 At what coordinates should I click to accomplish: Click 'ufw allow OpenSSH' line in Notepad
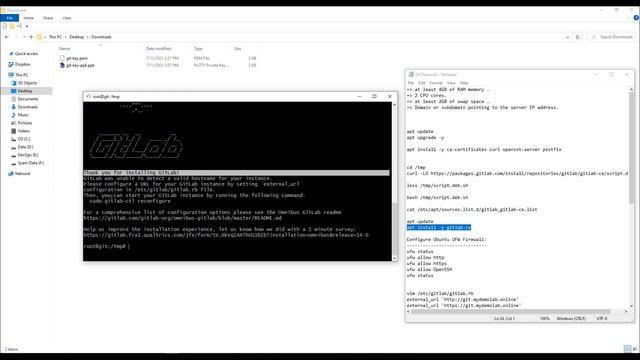tap(429, 270)
